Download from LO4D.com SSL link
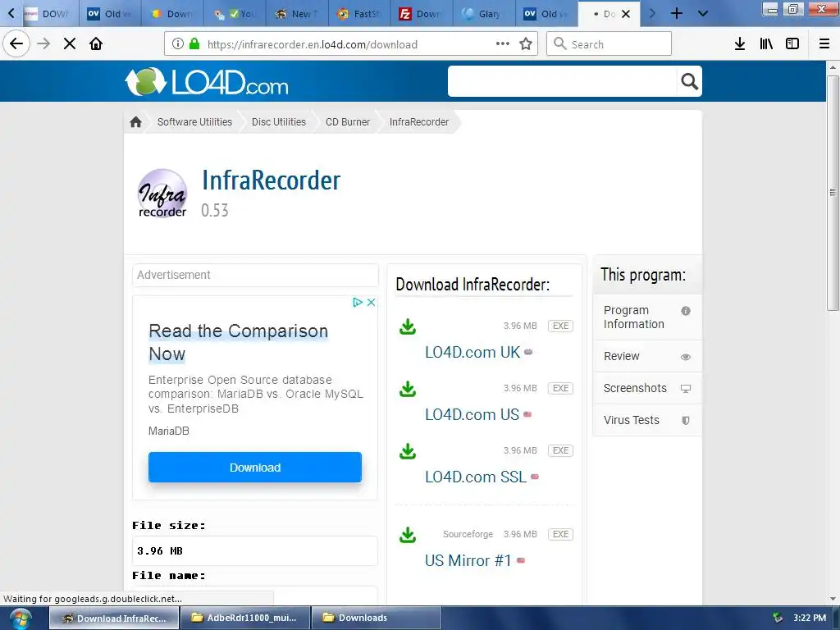The image size is (840, 630). point(476,477)
